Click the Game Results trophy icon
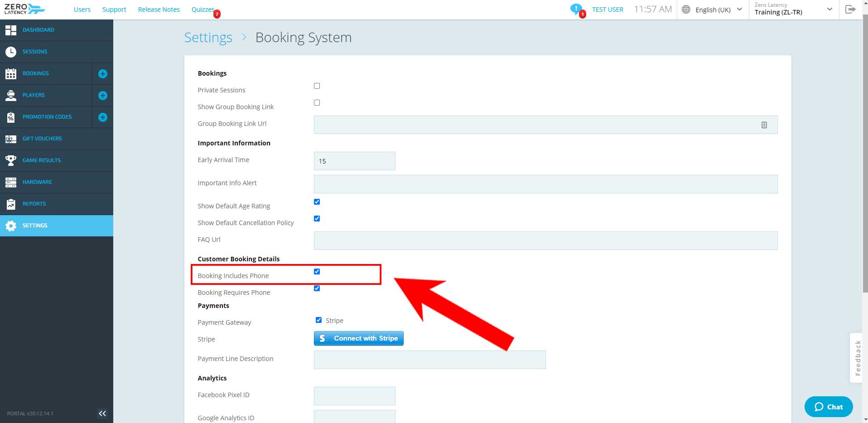Image resolution: width=868 pixels, height=423 pixels. pyautogui.click(x=11, y=160)
